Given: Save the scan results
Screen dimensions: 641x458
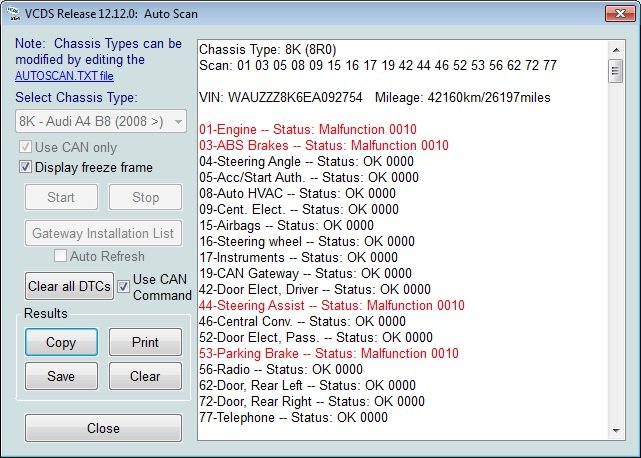Looking at the screenshot, I should click(61, 376).
